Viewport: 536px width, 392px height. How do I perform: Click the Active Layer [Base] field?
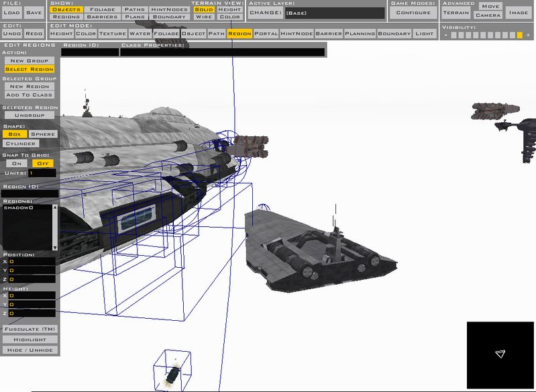click(x=335, y=13)
